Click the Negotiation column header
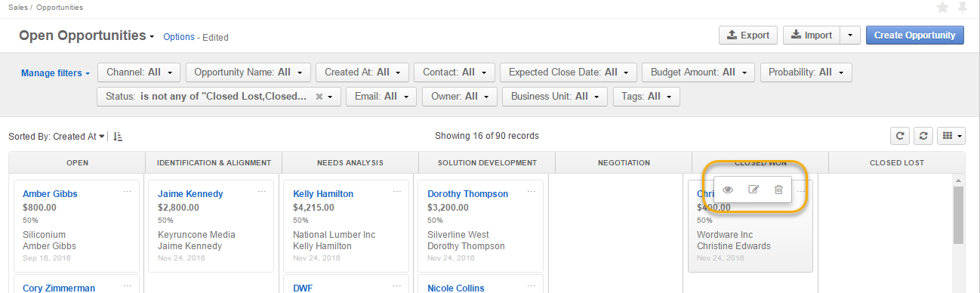 624,162
